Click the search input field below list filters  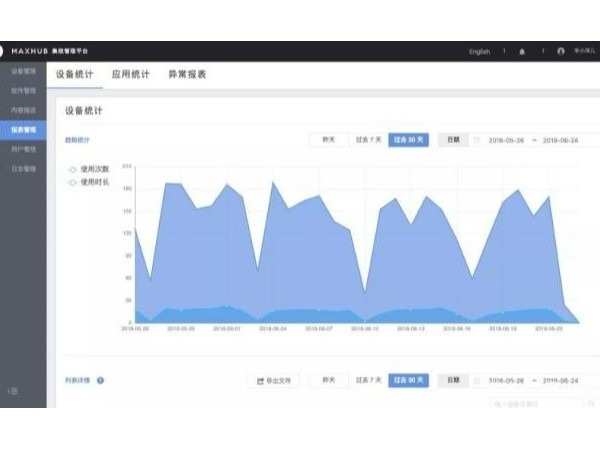click(535, 403)
